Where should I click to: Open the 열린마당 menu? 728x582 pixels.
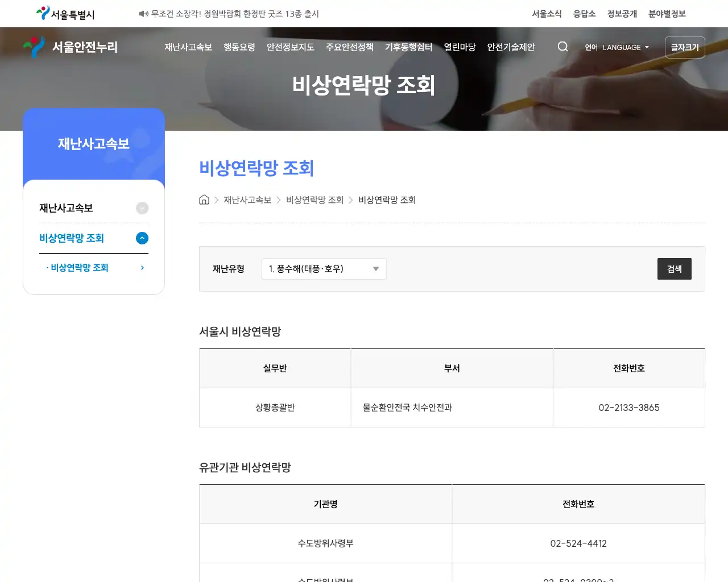click(x=460, y=47)
